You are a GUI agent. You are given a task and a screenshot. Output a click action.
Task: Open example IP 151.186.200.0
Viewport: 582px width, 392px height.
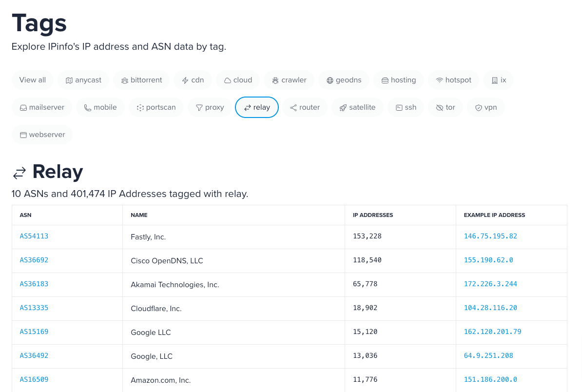tap(490, 379)
